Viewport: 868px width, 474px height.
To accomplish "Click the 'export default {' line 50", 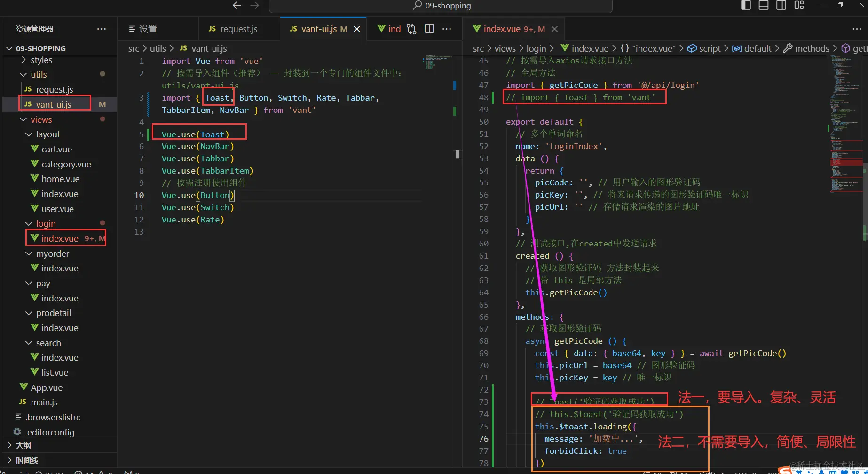I will click(544, 122).
